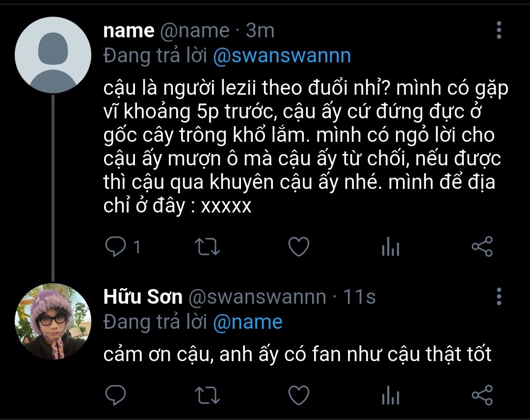The height and width of the screenshot is (420, 530).
Task: Open the @swanswannn mention link
Action: [282, 56]
